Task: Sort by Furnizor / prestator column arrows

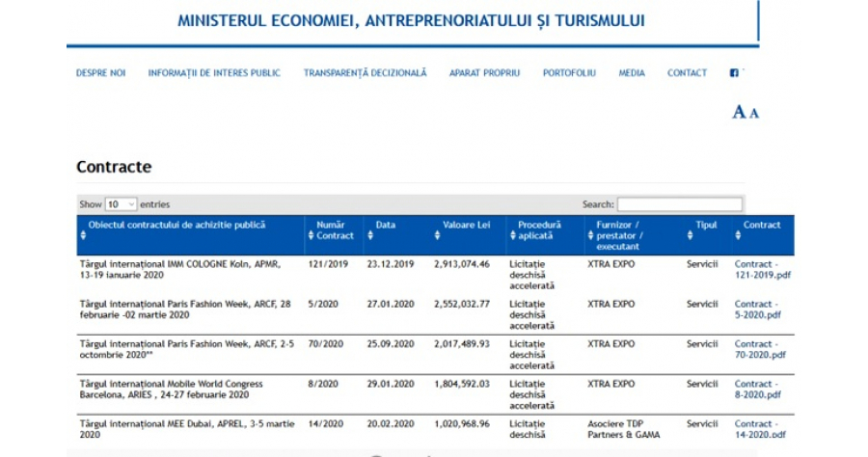Action: tap(590, 235)
